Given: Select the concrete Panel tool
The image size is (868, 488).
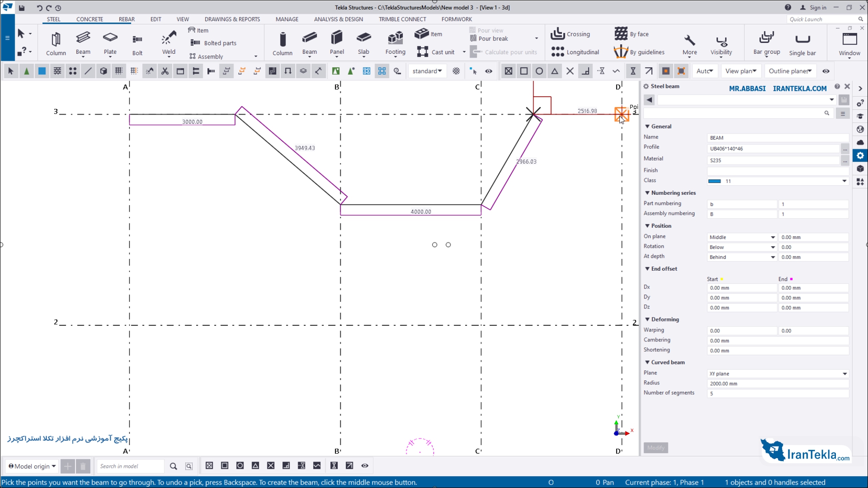Looking at the screenshot, I should pos(337,43).
